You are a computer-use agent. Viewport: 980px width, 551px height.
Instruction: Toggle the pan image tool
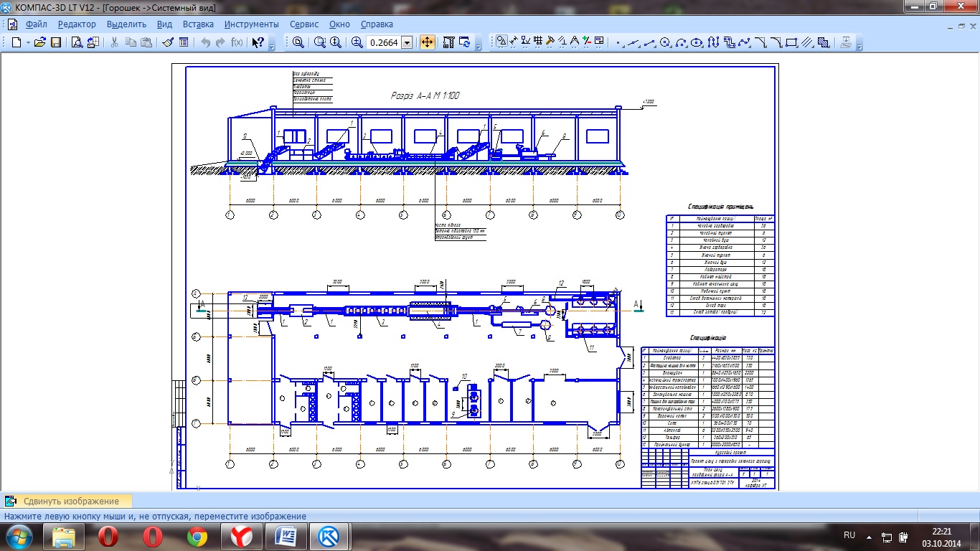(427, 42)
